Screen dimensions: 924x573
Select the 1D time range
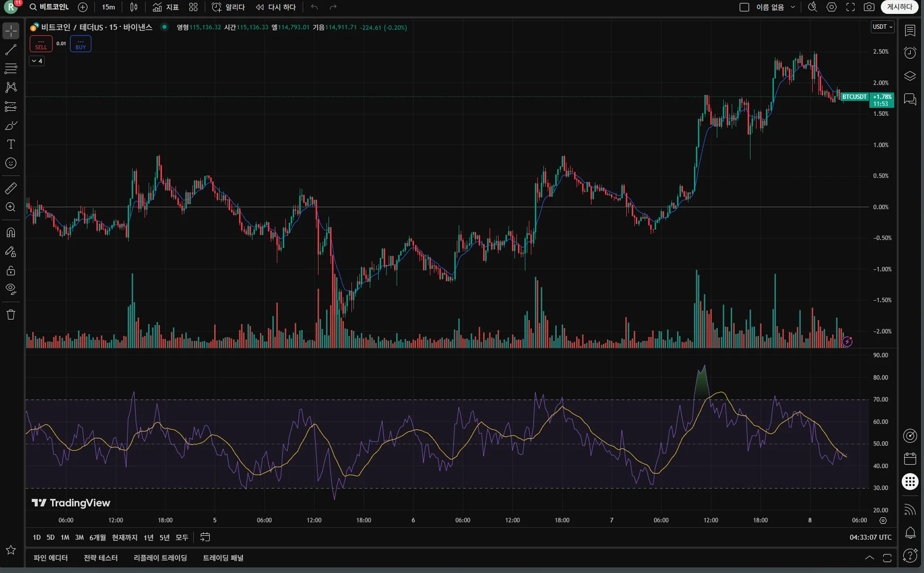37,537
